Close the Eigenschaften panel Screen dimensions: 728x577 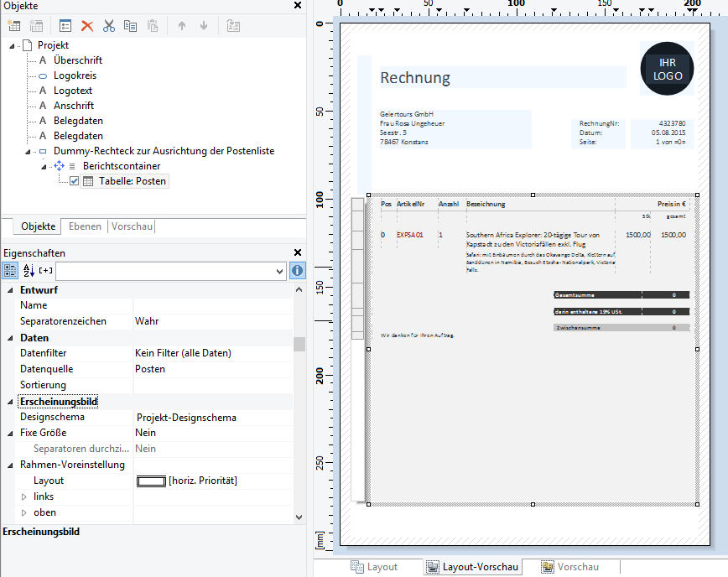[x=297, y=252]
